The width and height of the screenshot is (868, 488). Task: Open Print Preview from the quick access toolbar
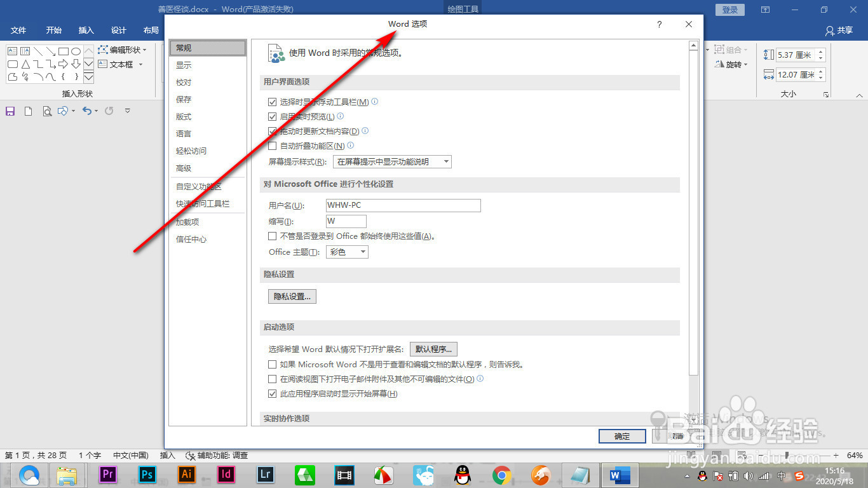tap(46, 111)
